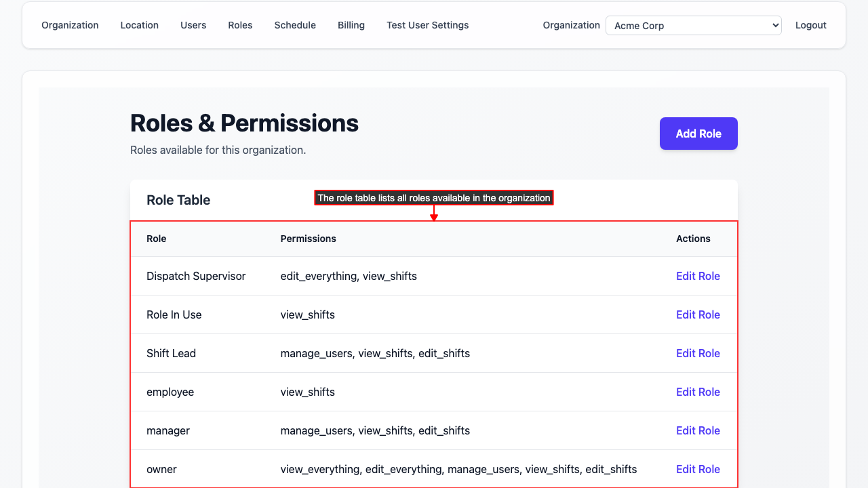Open the Billing section

tap(351, 25)
